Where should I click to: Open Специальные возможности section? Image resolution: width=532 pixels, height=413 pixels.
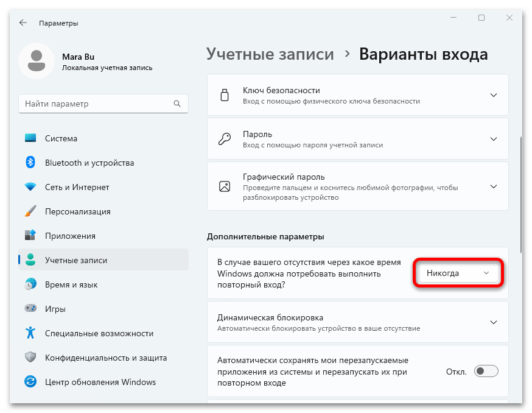pos(103,333)
